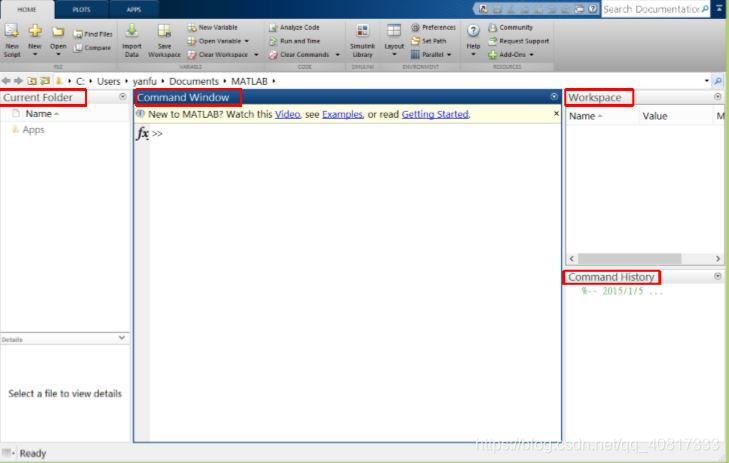
Task: Switch to the PLOTS tab
Action: tap(81, 9)
